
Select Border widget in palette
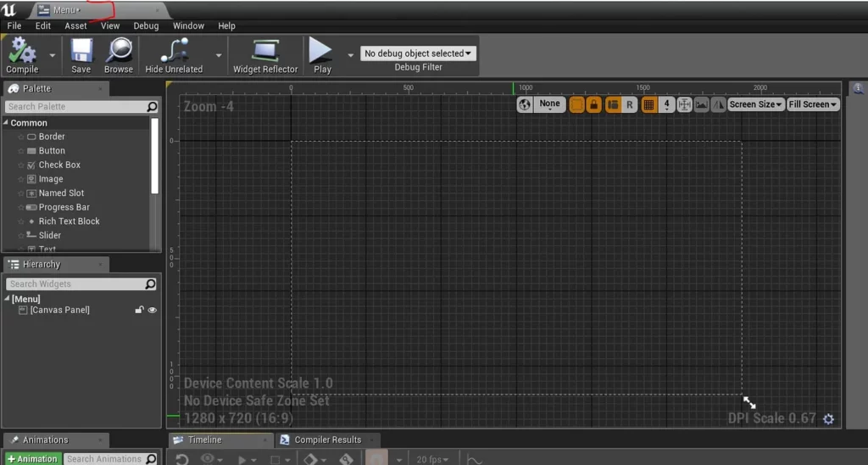[x=52, y=137]
